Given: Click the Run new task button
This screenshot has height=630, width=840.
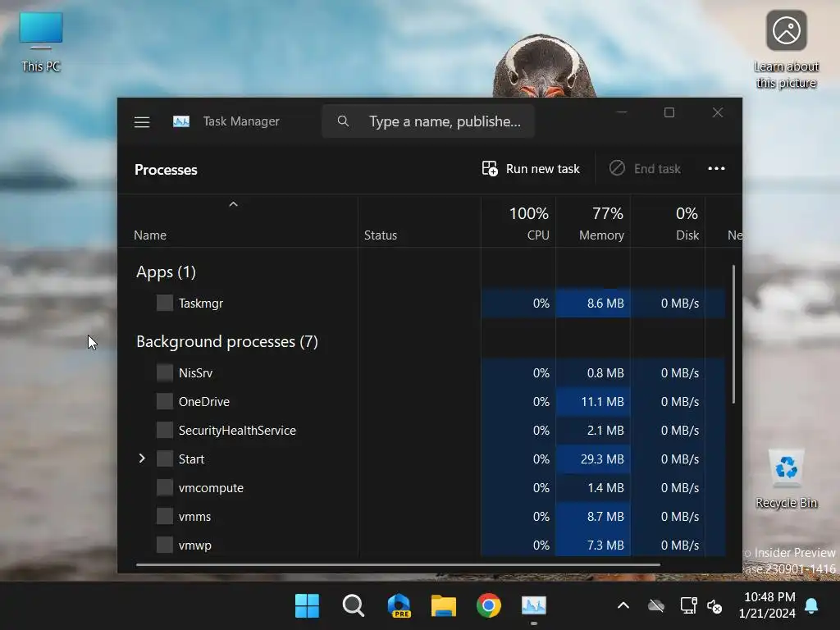Looking at the screenshot, I should coord(531,169).
